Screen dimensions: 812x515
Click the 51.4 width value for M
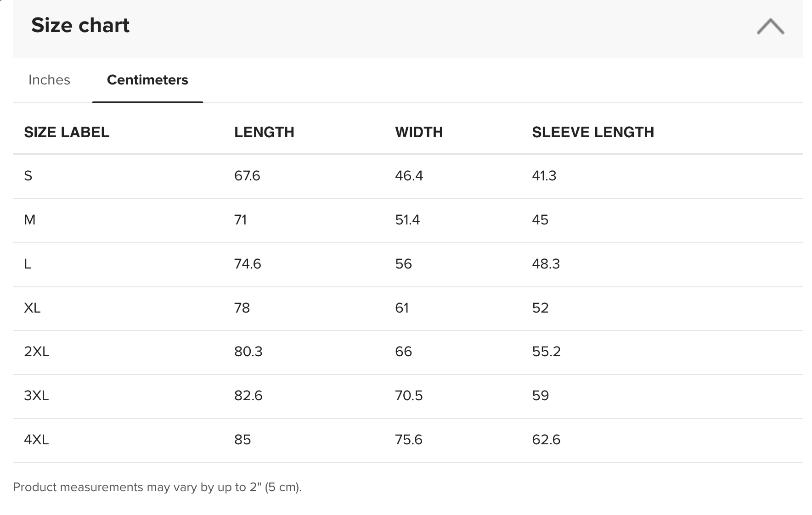407,220
